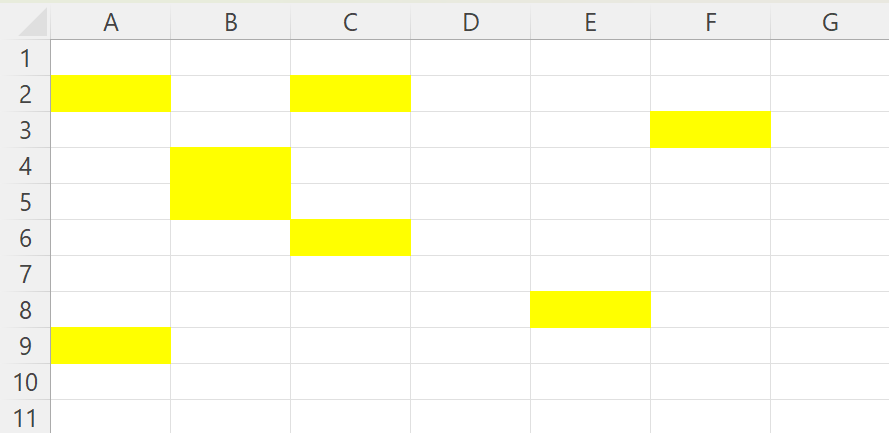Select empty cell D10
Image resolution: width=889 pixels, height=433 pixels.
[x=471, y=382]
